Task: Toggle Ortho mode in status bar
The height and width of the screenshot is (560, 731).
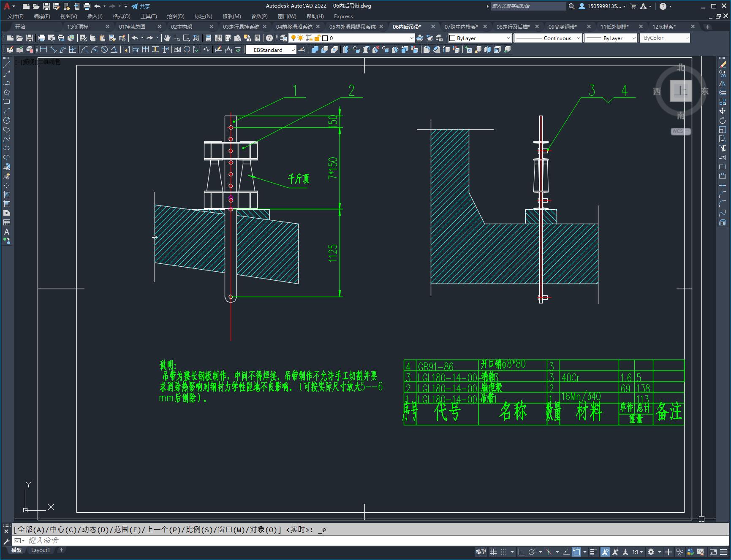Action: click(x=522, y=552)
